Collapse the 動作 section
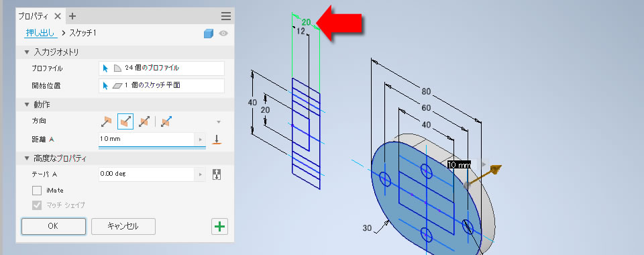 [x=27, y=105]
